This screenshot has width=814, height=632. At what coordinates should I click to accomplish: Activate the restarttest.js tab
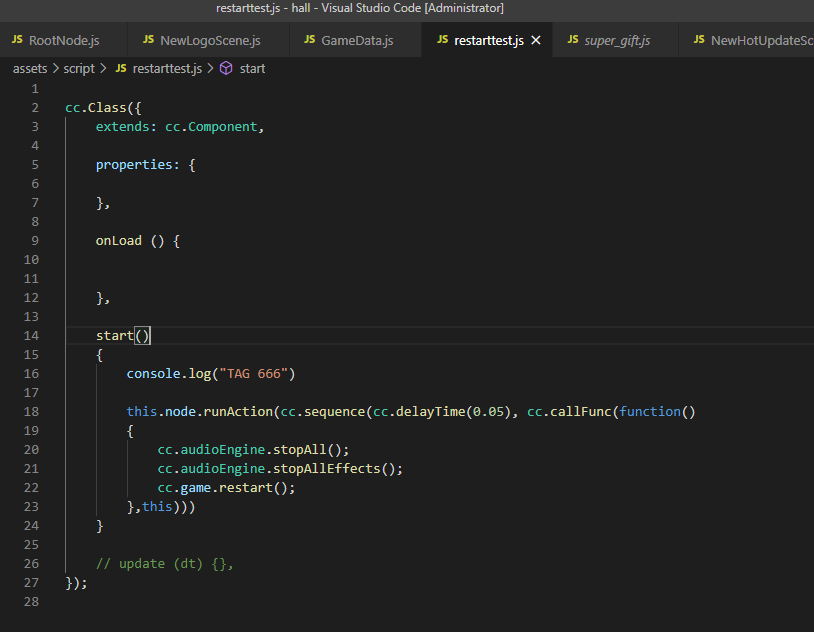tap(489, 40)
